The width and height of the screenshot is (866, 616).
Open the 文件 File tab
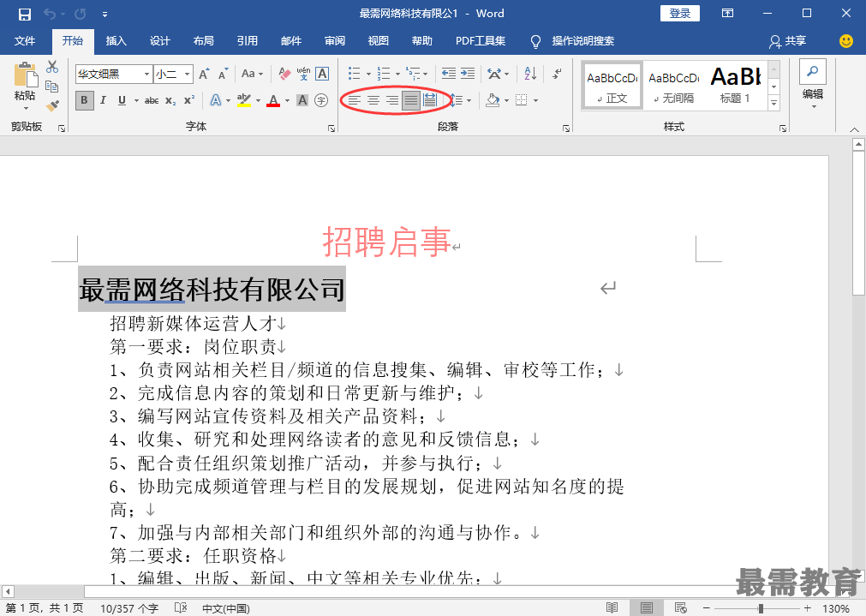(x=25, y=41)
